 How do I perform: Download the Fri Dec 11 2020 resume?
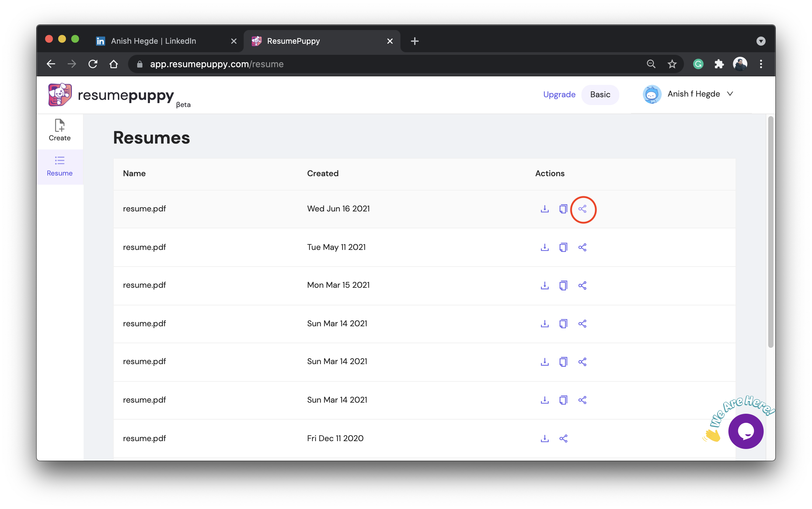544,438
